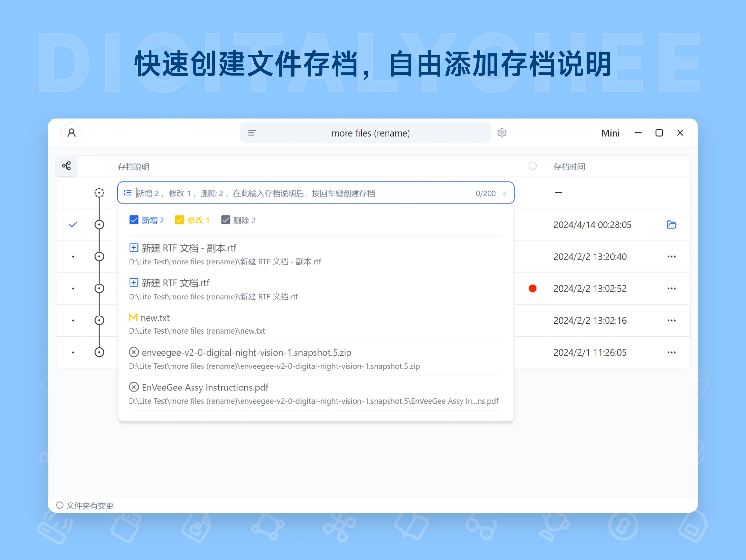The width and height of the screenshot is (746, 560).
Task: Open folder for the 2024/4/14 archive
Action: click(671, 225)
